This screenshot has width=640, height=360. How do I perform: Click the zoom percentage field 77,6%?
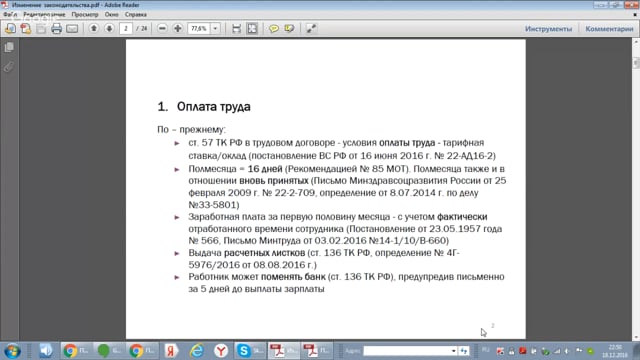tap(199, 29)
